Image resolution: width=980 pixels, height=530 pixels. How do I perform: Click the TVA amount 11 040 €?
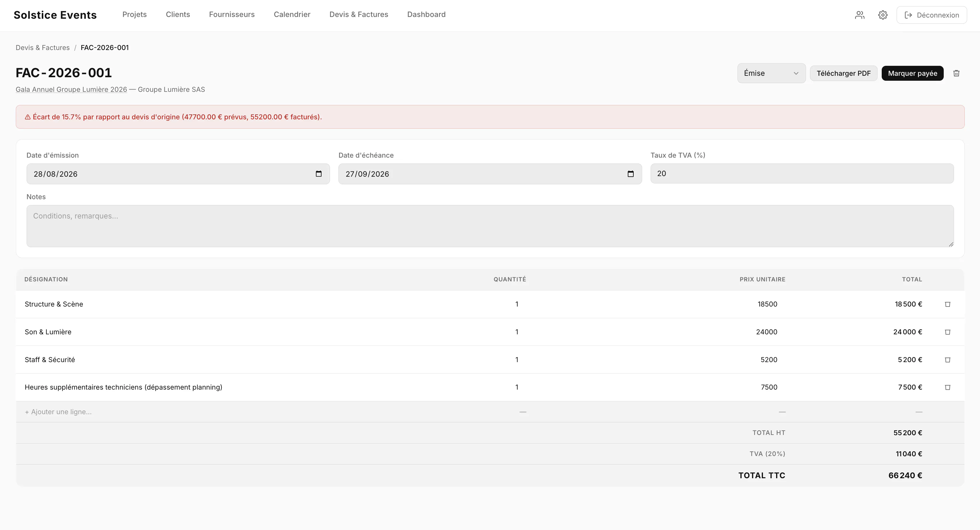coord(909,454)
